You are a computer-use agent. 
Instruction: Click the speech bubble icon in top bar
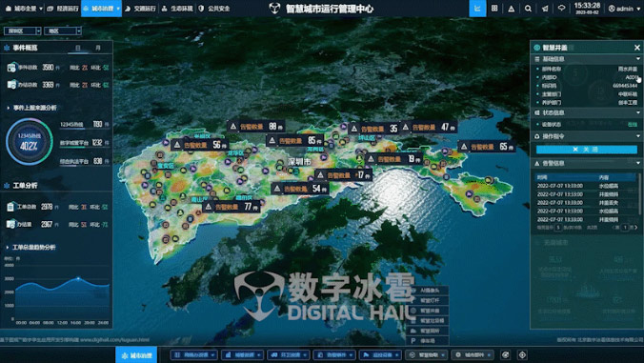click(x=561, y=9)
